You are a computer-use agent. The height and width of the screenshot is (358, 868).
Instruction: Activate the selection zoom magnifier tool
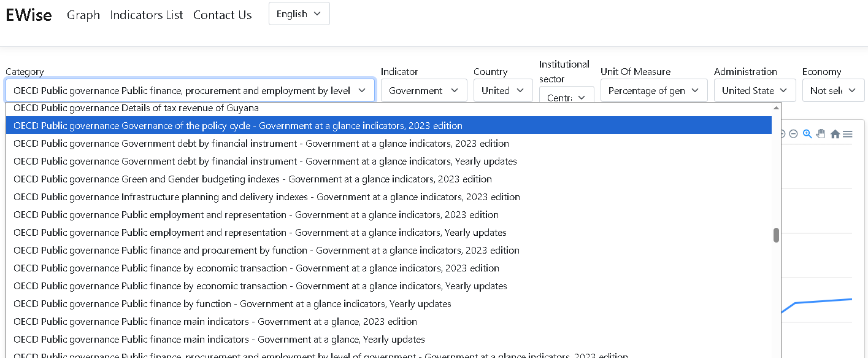point(807,134)
